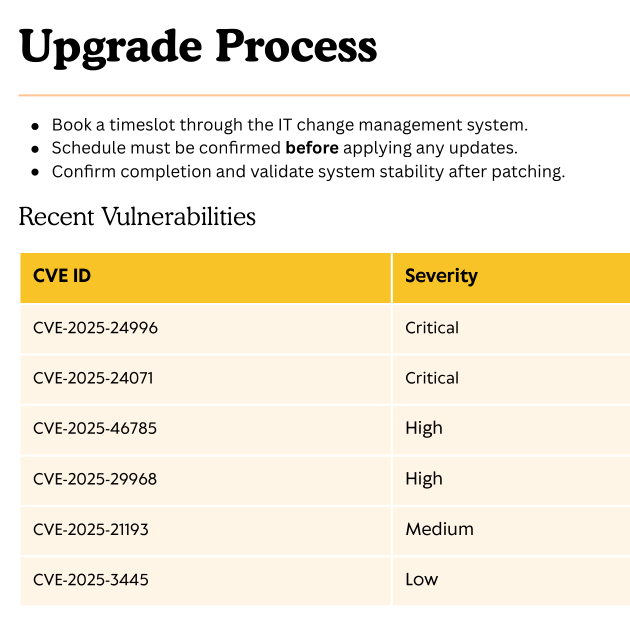Viewport: 630px width, 622px height.
Task: Click the bold word "before"
Action: coord(312,148)
